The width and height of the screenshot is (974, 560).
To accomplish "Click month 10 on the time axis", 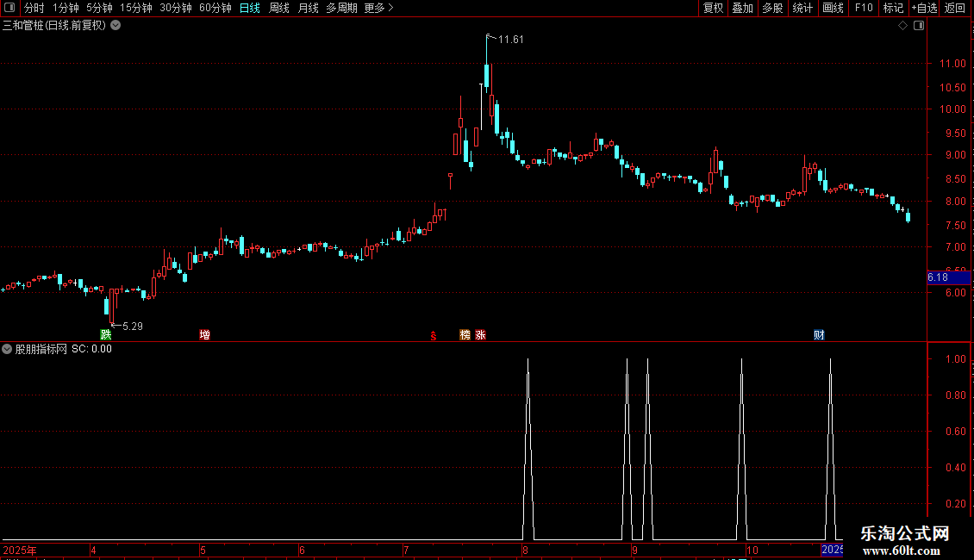I will 752,550.
